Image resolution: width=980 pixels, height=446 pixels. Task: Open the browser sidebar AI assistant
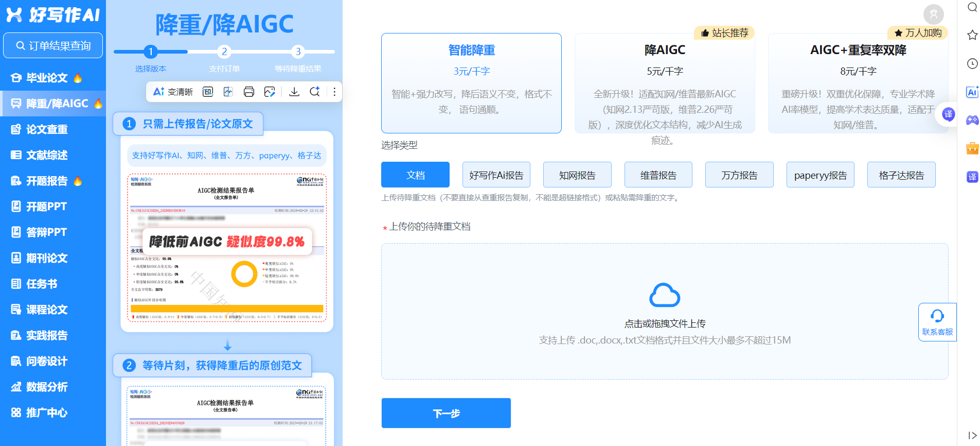[972, 92]
